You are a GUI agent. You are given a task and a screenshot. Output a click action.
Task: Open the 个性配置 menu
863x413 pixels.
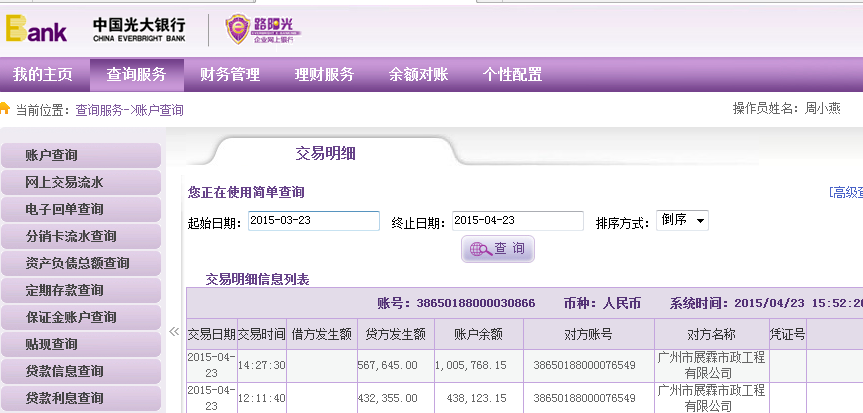click(512, 75)
